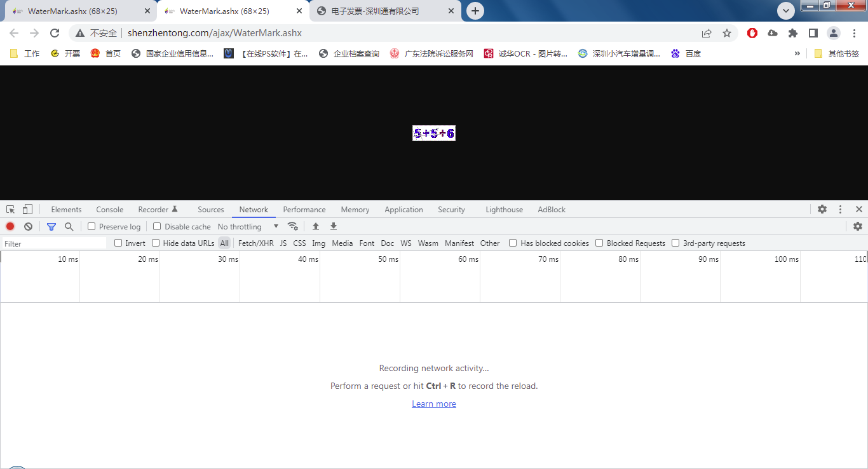
Task: Toggle the network filter funnel icon
Action: pos(51,226)
